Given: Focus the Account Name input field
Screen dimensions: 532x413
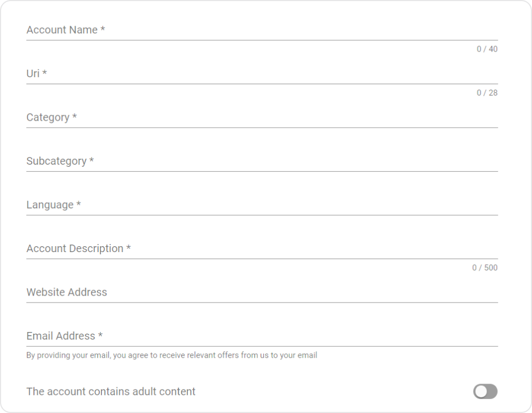Looking at the screenshot, I should [x=262, y=30].
